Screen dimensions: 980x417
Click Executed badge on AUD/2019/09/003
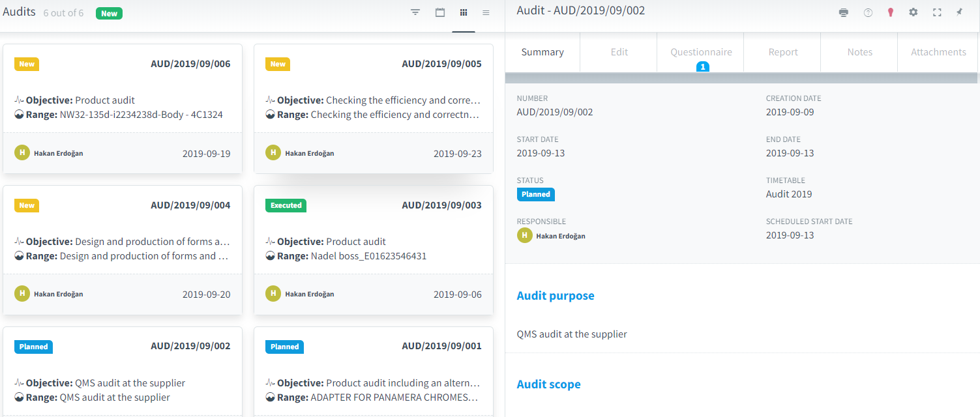[286, 205]
